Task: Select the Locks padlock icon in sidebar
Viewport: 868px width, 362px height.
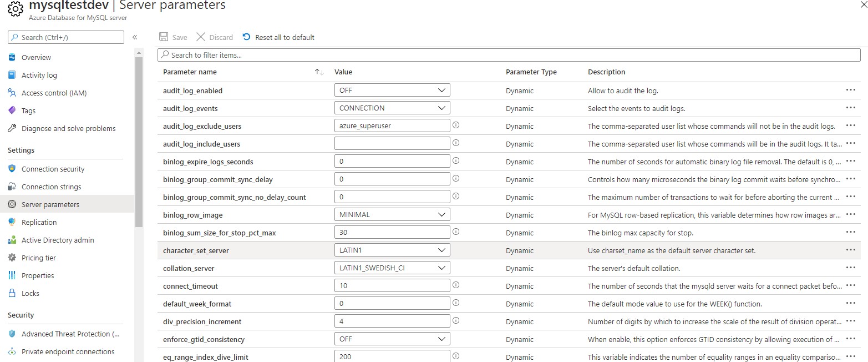Action: 12,293
